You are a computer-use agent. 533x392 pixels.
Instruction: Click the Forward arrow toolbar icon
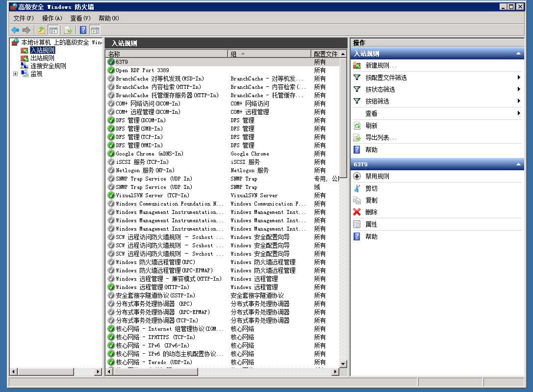coord(26,30)
